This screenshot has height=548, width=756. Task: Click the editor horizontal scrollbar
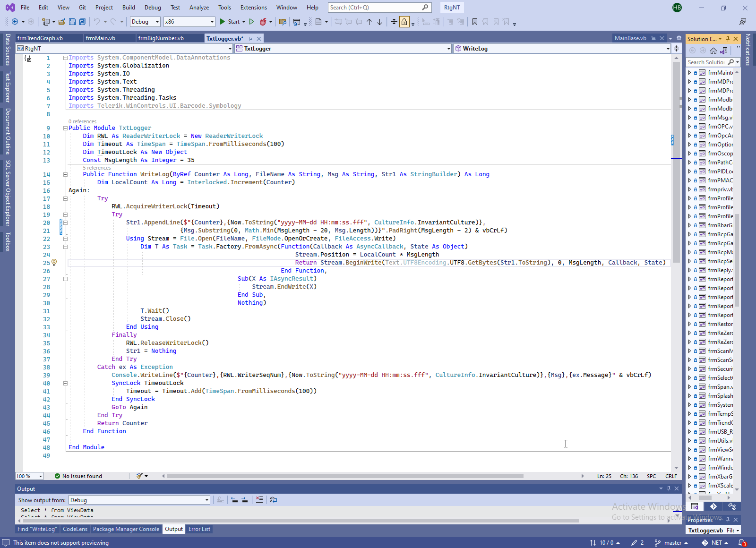click(345, 476)
